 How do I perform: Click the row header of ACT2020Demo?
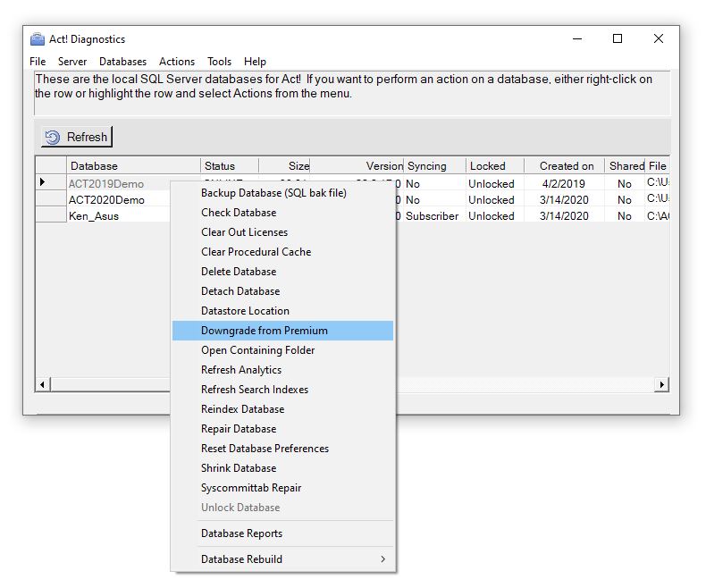[x=51, y=198]
